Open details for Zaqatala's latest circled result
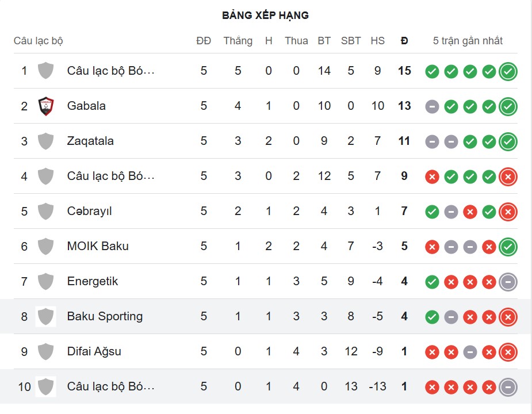 tap(508, 141)
